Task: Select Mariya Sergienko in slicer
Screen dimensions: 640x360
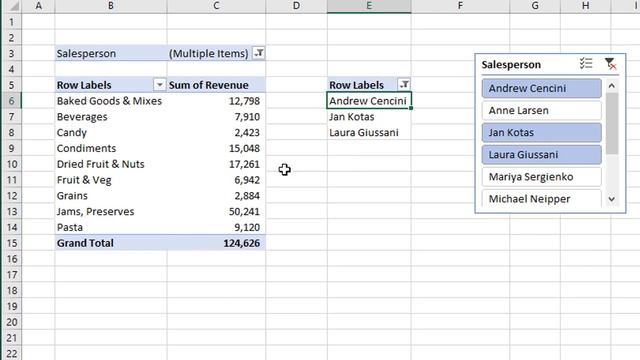Action: [541, 177]
